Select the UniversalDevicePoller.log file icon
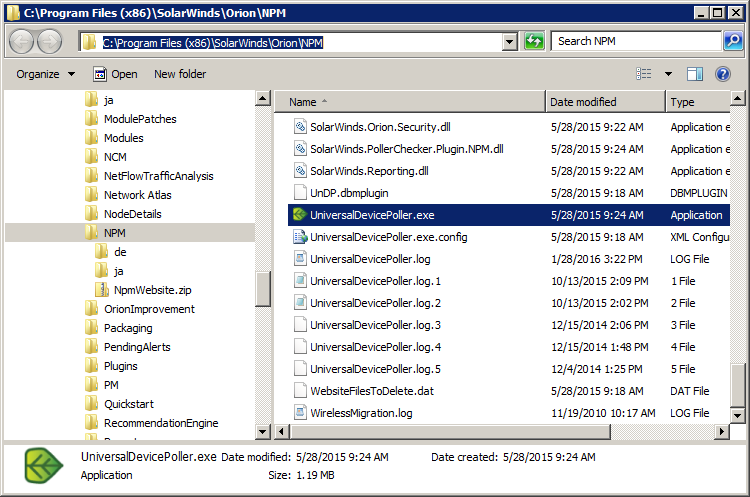This screenshot has width=750, height=497. 300,259
